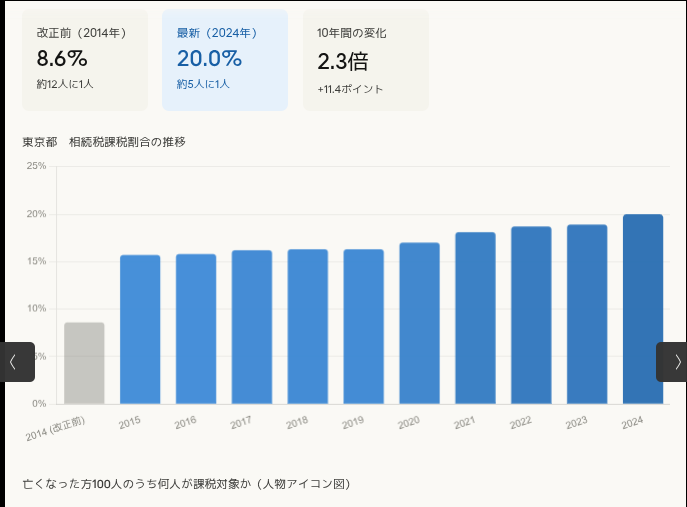Click the dark blue 2024 bar
687x507 pixels.
coord(643,309)
